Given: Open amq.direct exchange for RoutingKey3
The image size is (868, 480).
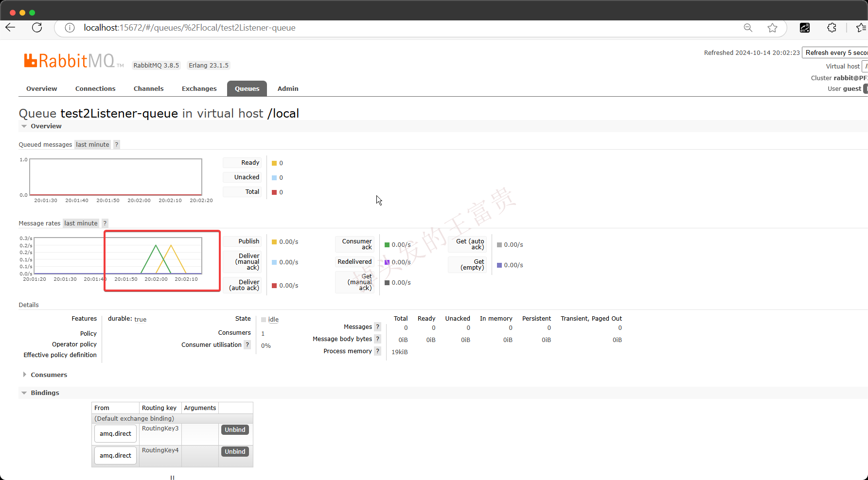Looking at the screenshot, I should [115, 433].
